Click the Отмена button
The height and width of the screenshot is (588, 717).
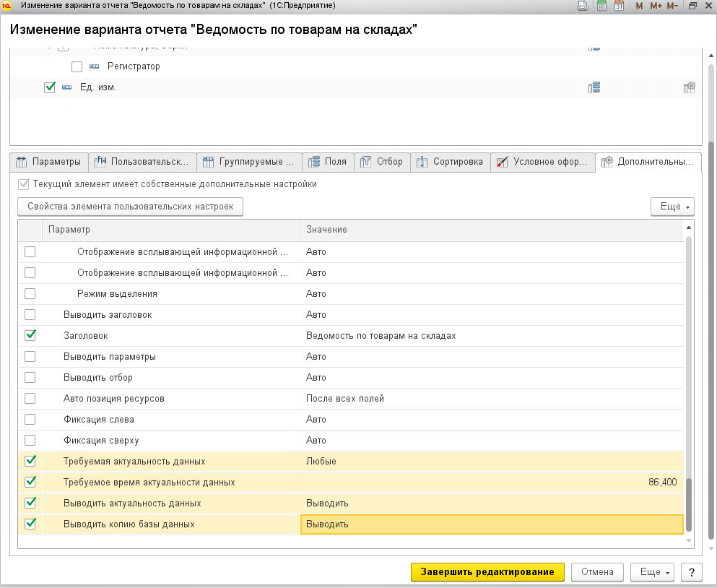(x=597, y=572)
